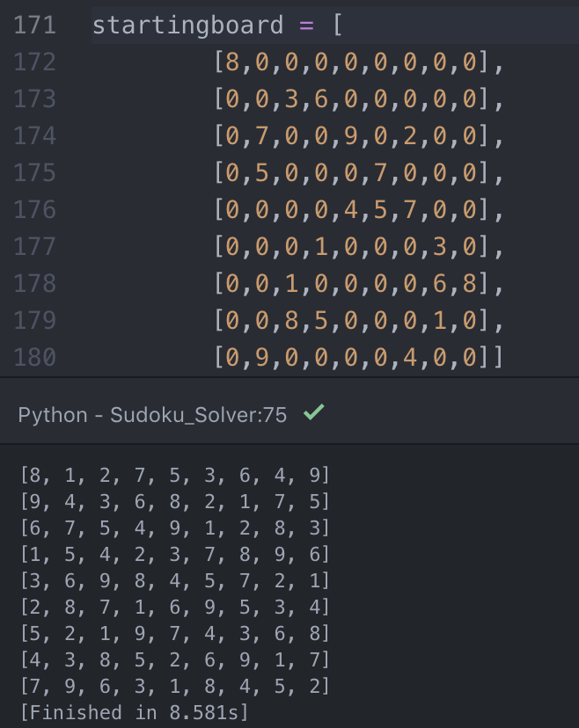
Task: Click output row starting with 3, 6, 9
Action: tap(175, 581)
